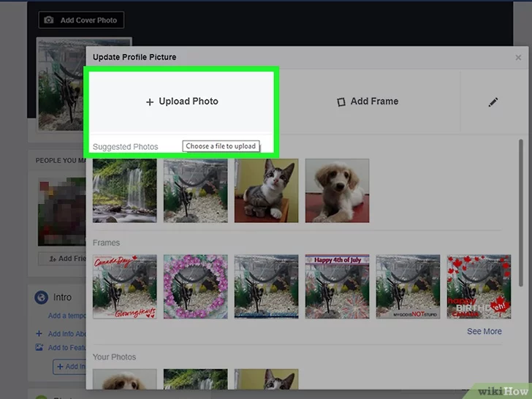Click the Suggested Photos heading text
The width and height of the screenshot is (532, 399).
click(x=126, y=147)
